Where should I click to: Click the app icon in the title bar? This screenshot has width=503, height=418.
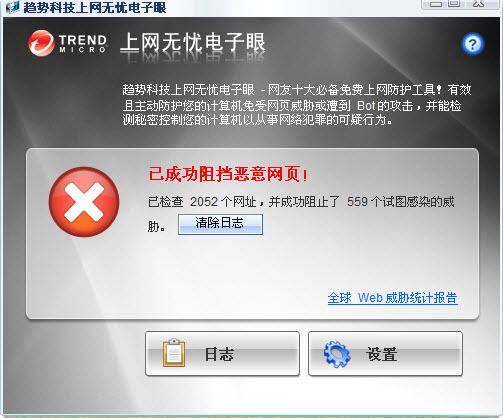[x=12, y=7]
